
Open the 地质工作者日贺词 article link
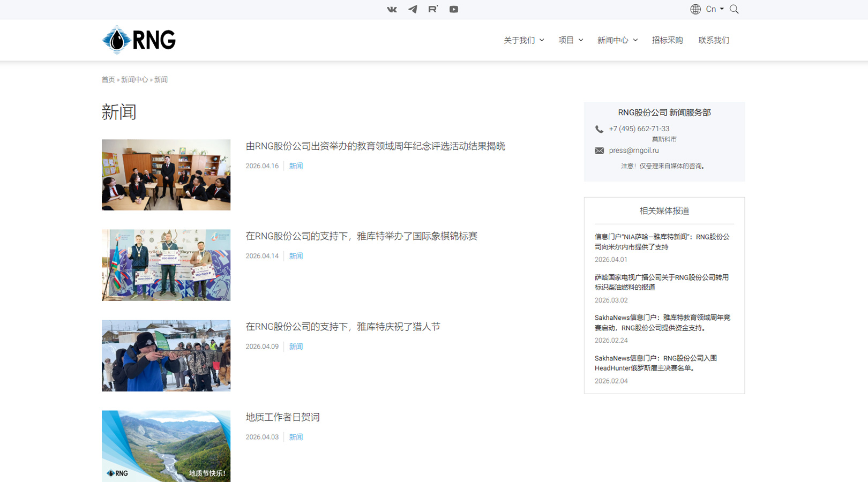click(282, 417)
